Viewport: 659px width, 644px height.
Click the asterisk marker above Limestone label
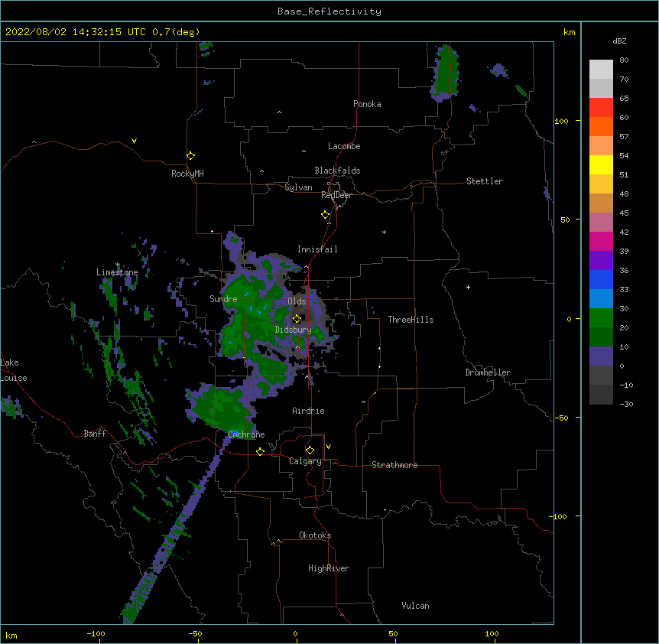[117, 265]
